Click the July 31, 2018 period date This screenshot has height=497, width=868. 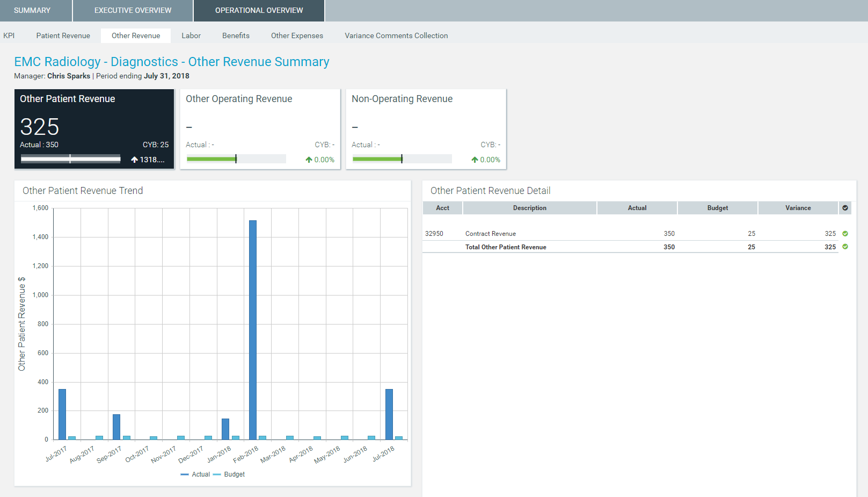(x=166, y=76)
